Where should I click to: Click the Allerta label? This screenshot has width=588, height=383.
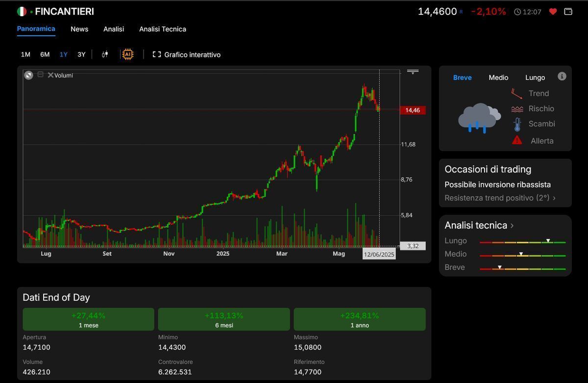click(x=542, y=141)
